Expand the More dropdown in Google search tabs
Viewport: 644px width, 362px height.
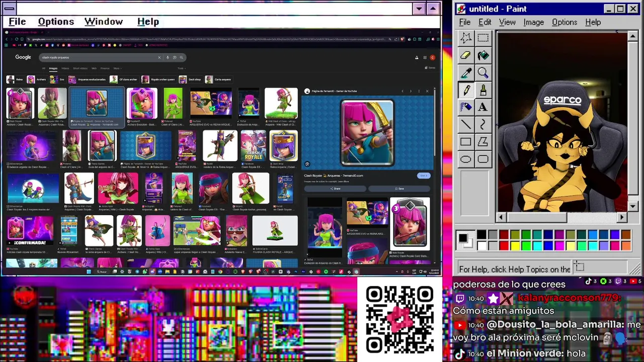117,68
